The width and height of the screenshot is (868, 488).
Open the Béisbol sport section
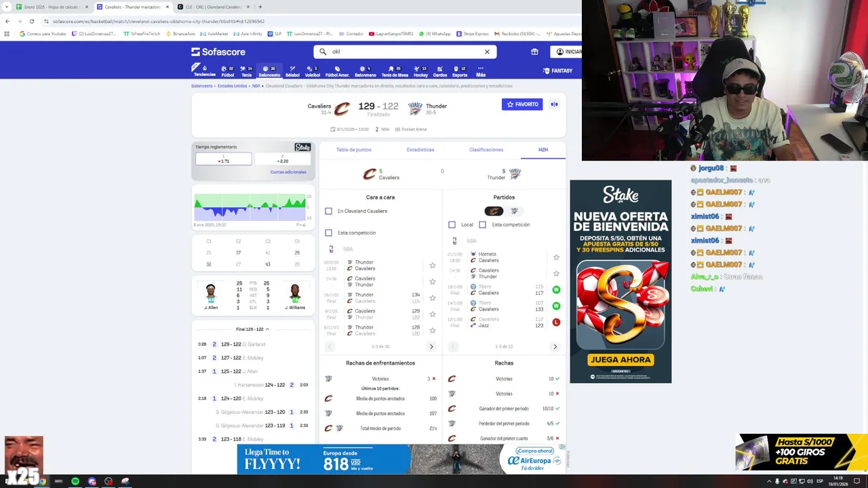[292, 71]
